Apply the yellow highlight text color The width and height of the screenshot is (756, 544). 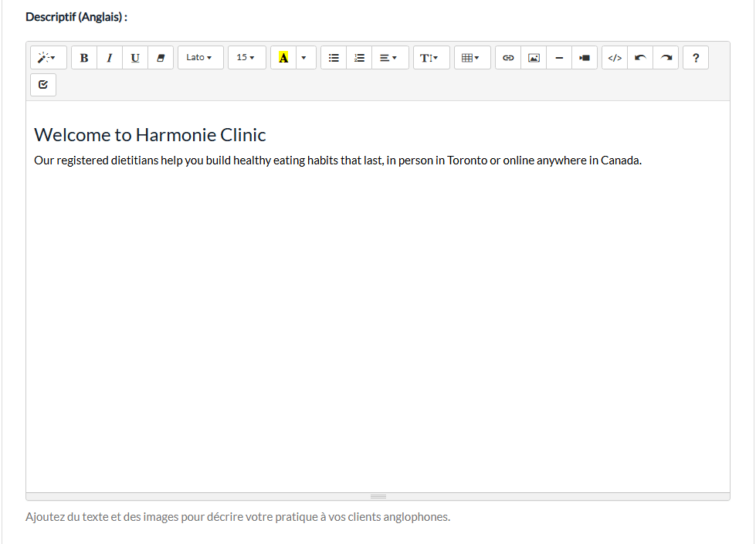(x=283, y=58)
